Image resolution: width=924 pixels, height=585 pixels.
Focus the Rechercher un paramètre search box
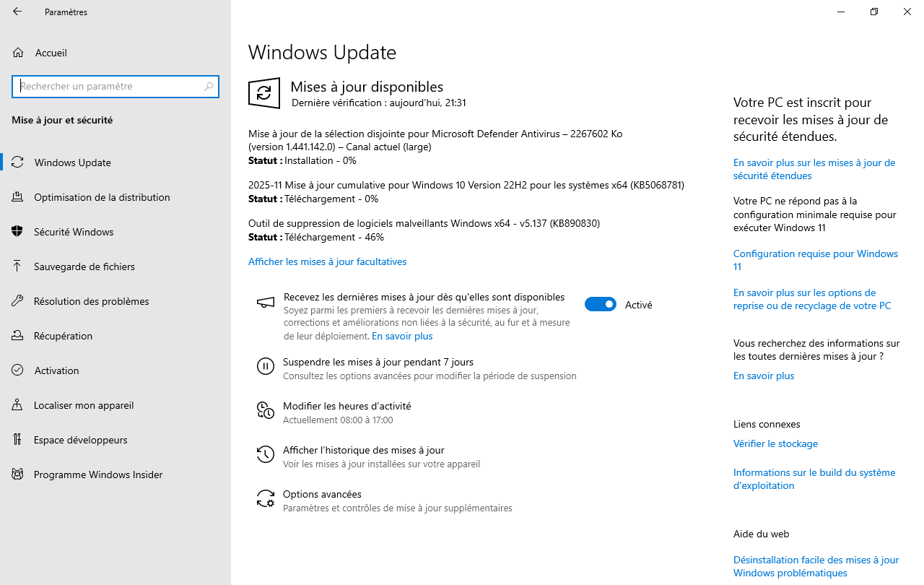[x=108, y=87]
